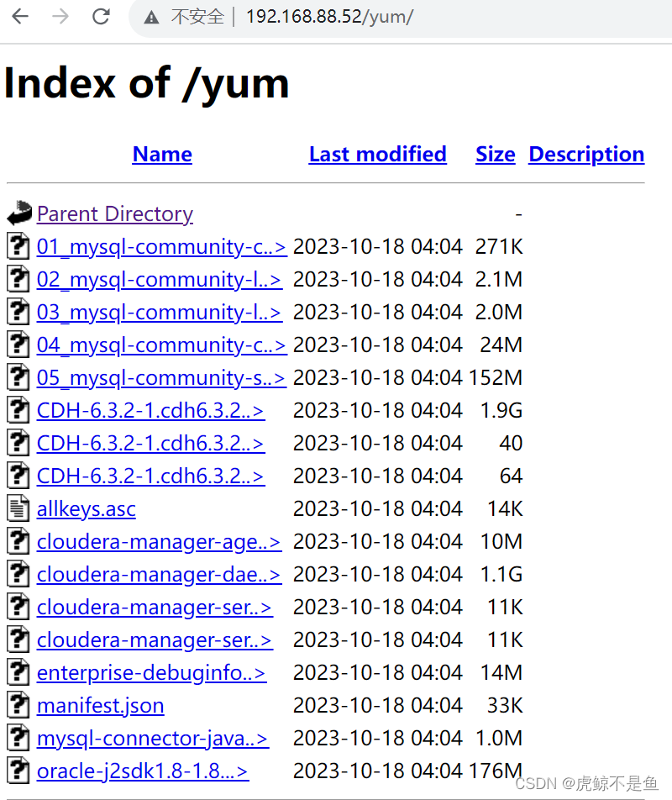Click the icon beside the 64-byte CDH file

pos(18,475)
